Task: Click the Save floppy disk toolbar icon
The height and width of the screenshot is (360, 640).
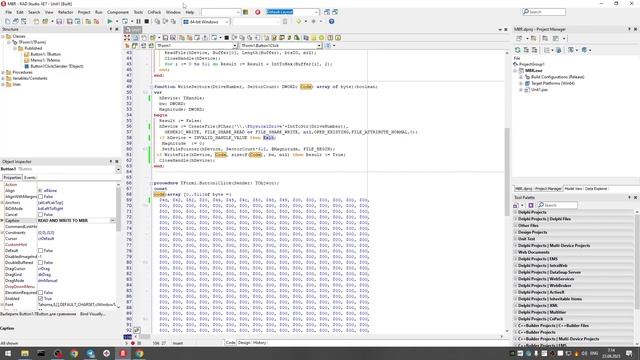Action: coord(59,21)
